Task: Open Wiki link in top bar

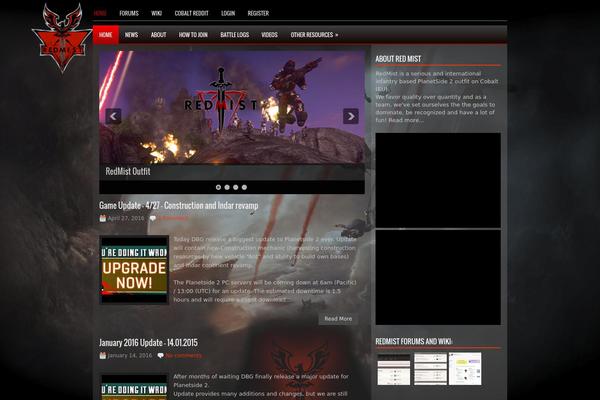Action: point(157,13)
